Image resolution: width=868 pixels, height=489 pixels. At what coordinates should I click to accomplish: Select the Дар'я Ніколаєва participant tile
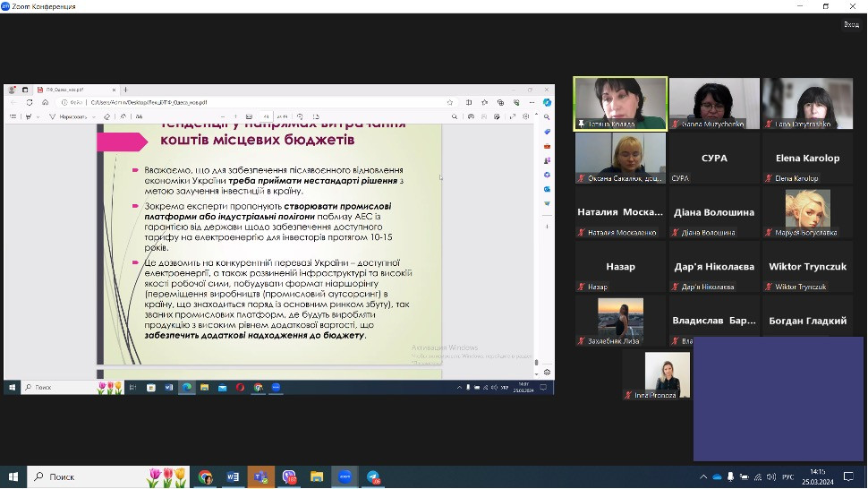click(x=714, y=266)
